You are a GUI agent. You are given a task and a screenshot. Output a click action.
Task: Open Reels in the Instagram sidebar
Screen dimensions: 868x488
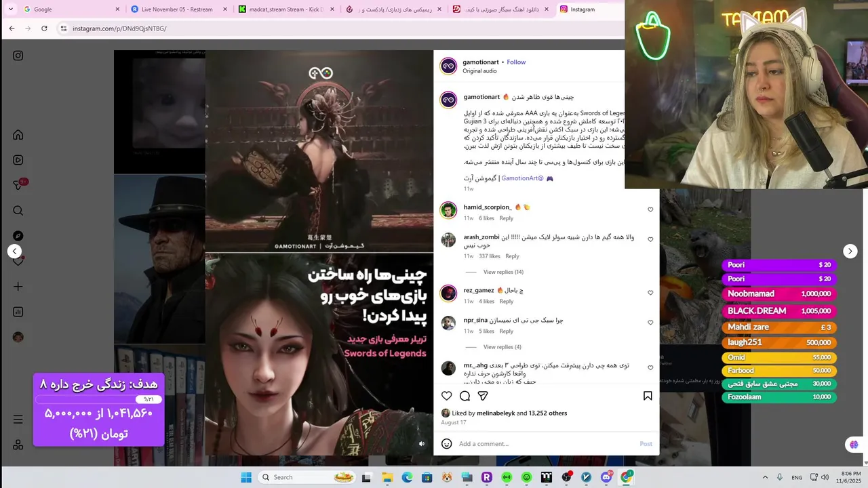[x=18, y=160]
